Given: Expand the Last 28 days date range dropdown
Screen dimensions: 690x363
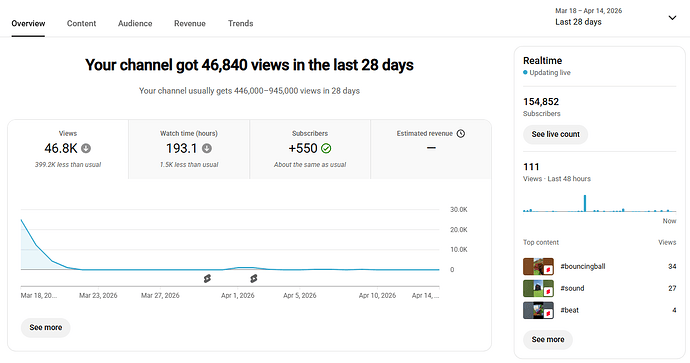Looking at the screenshot, I should pyautogui.click(x=616, y=17).
